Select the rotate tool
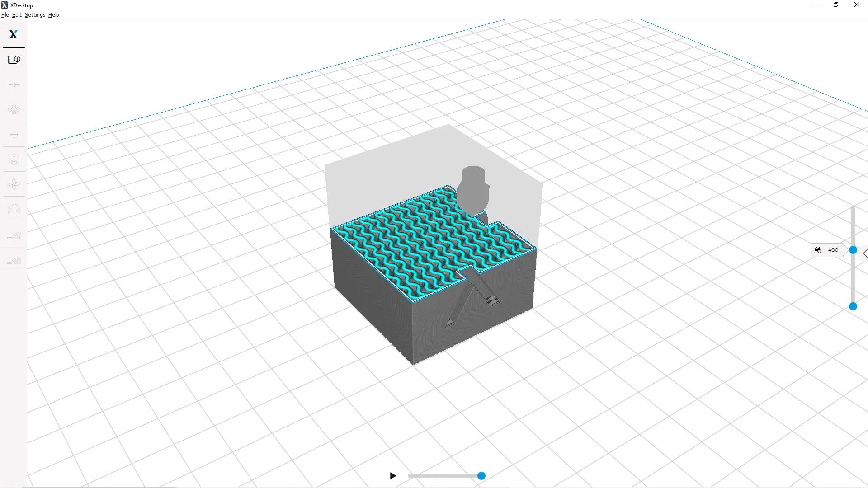 pos(14,159)
